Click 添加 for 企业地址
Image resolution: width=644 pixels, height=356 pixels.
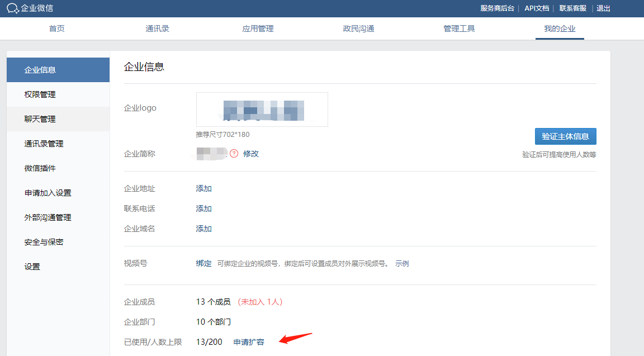tap(203, 188)
